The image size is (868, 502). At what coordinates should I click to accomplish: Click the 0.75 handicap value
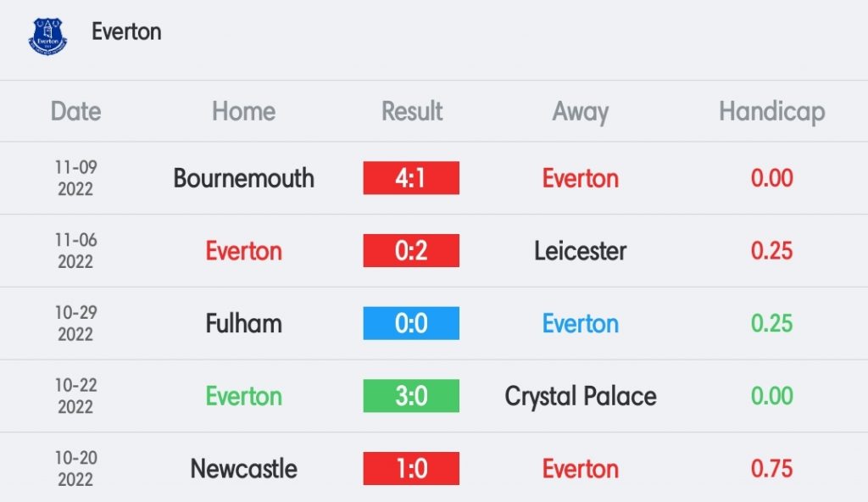pos(771,469)
